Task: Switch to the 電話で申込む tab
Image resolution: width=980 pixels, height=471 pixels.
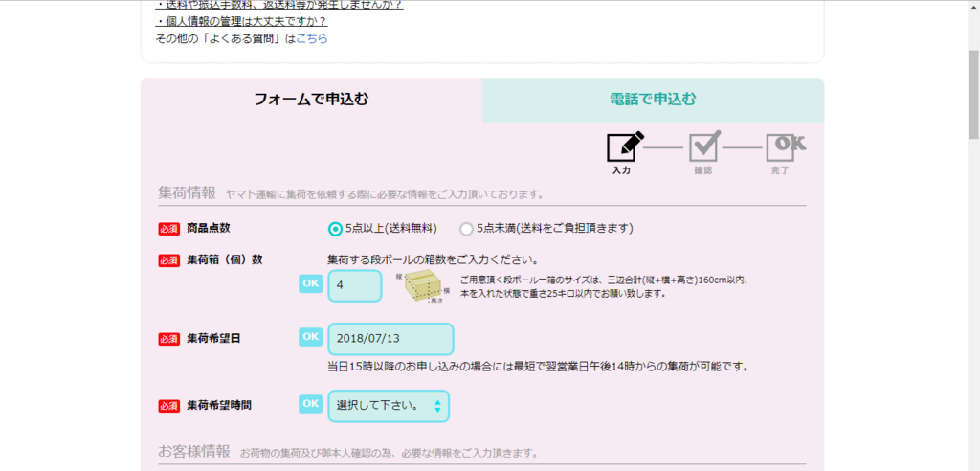Action: [x=653, y=100]
